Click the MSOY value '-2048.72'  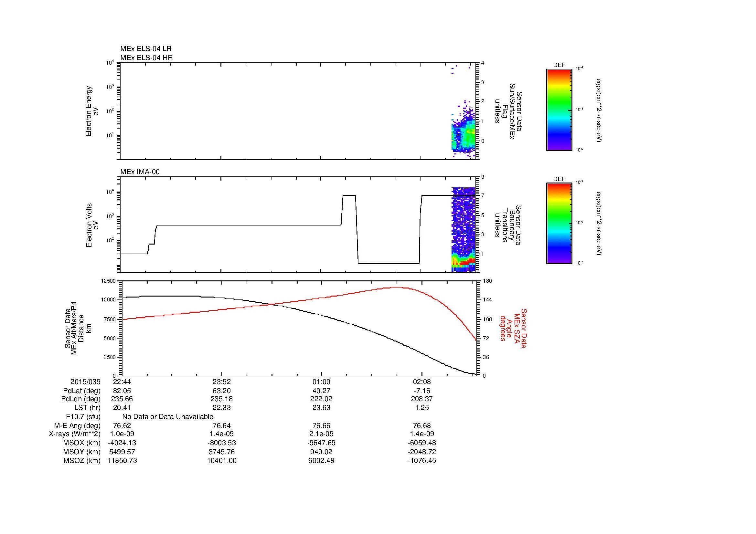pos(422,452)
